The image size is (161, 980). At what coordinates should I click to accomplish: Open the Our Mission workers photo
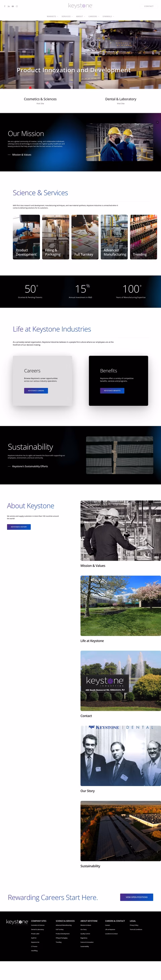pos(119,142)
